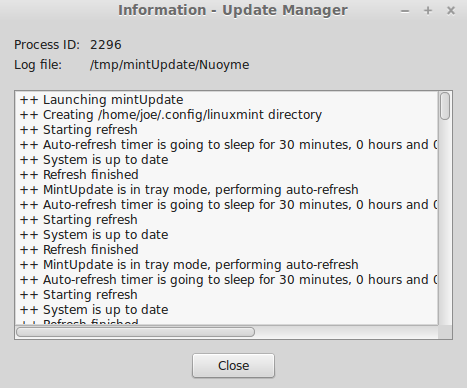This screenshot has width=467, height=388.
Task: Click the log file path /tmp/mintUpdate/Nuoyme
Action: pyautogui.click(x=169, y=65)
